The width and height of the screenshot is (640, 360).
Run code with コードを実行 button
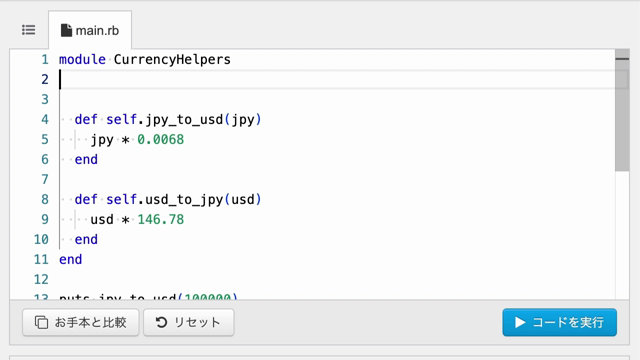560,322
